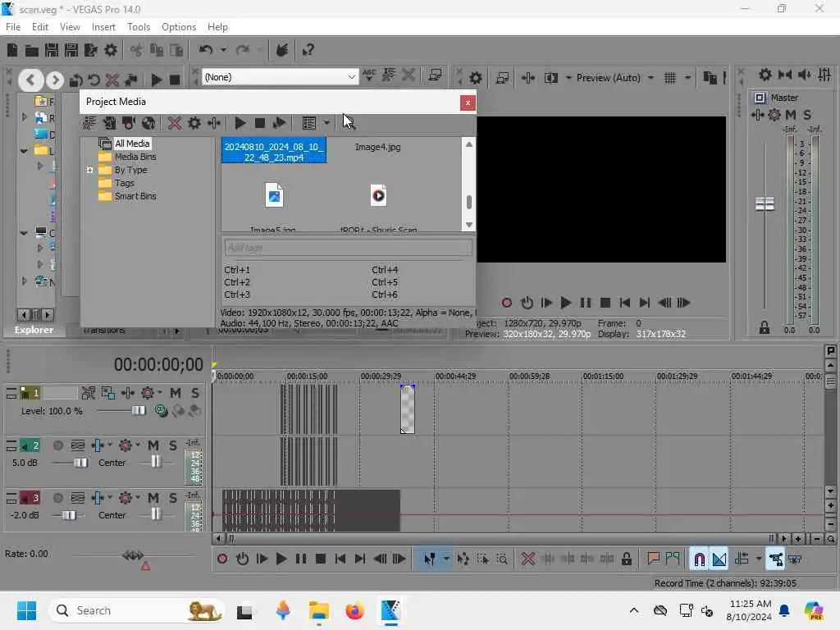
Task: Click the Image5 file thumbnail
Action: coord(274,195)
